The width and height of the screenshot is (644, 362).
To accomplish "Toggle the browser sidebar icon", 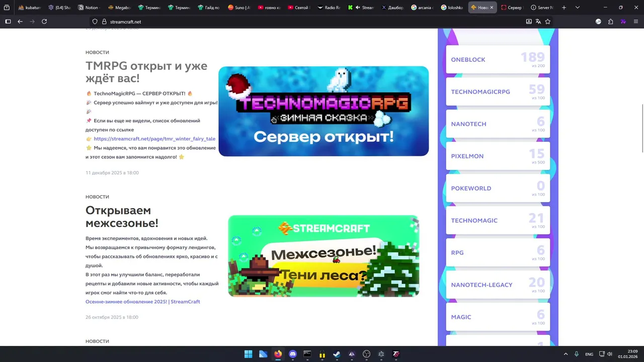I will coord(8,22).
